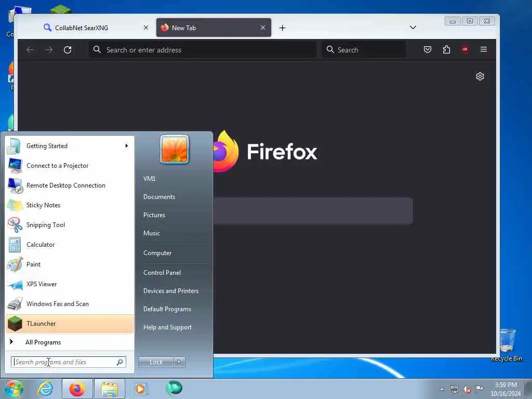Viewport: 532px width, 399px height.
Task: Close the CollabNet SearXNG tab
Action: 146,28
